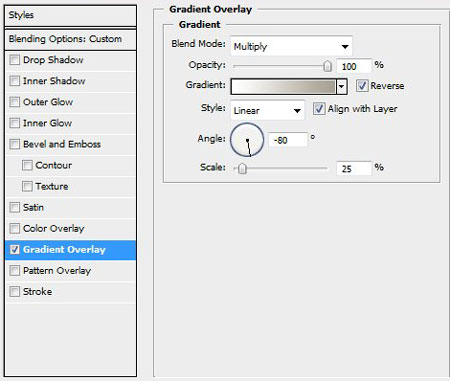Click the Angle value field

click(288, 140)
